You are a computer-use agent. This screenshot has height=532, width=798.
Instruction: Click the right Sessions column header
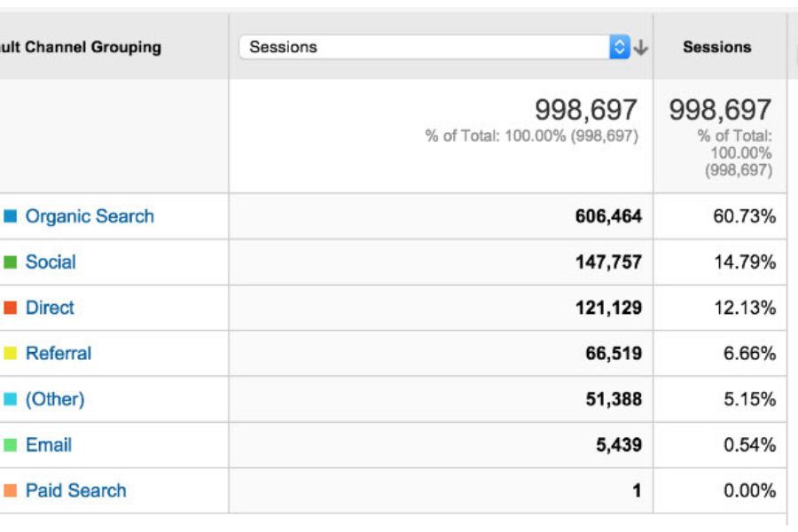(717, 47)
